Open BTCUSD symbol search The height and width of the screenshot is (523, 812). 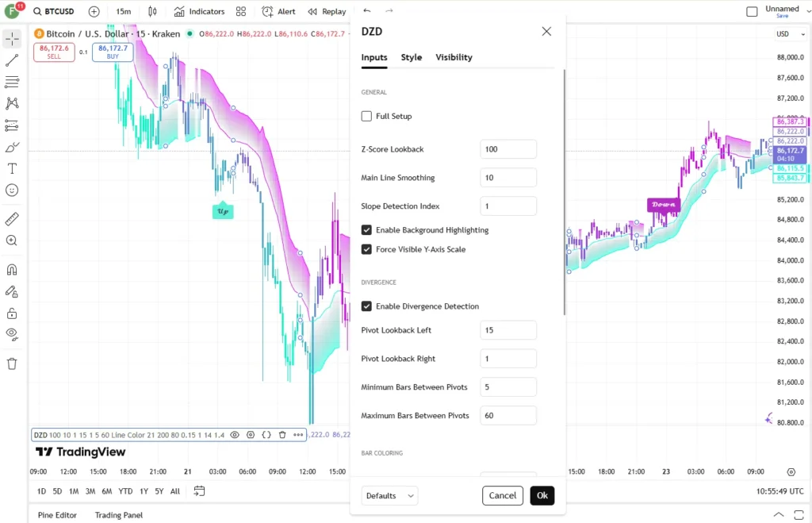pyautogui.click(x=54, y=11)
